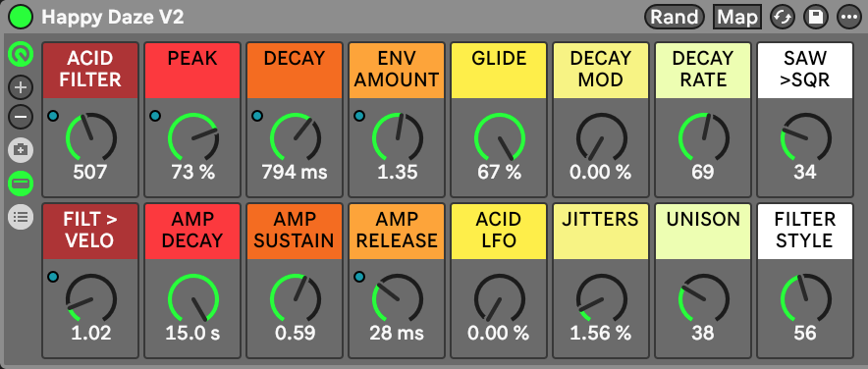Select the PEAK macro label
This screenshot has height=369, width=868.
(x=192, y=71)
